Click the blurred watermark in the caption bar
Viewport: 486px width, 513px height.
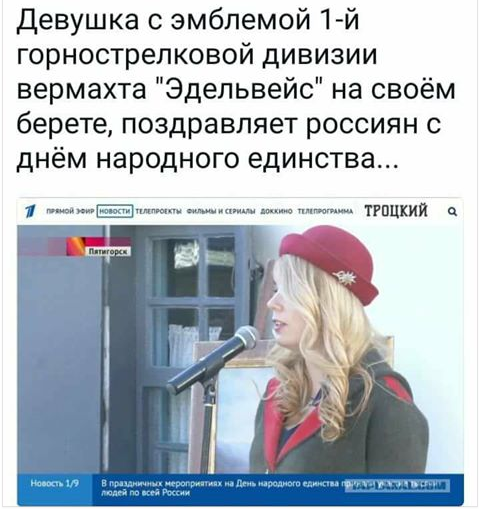(x=397, y=485)
